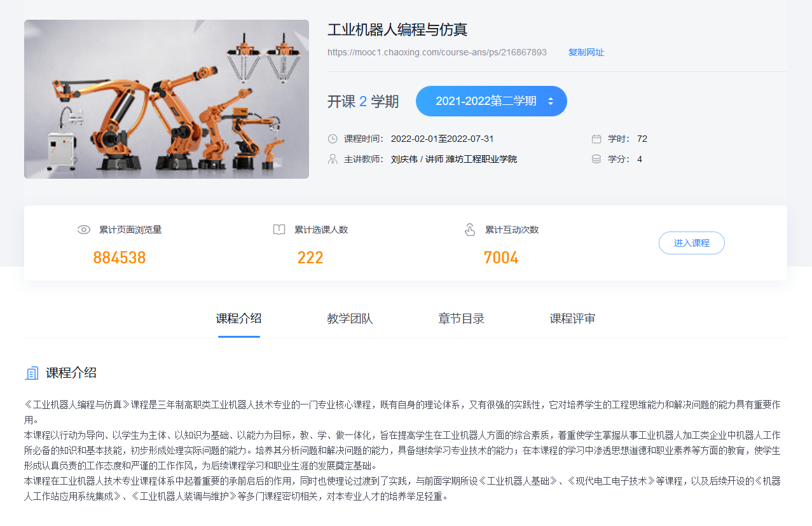This screenshot has height=526, width=812.
Task: Click the eye icon for 累计页面浏览量
Action: click(84, 230)
